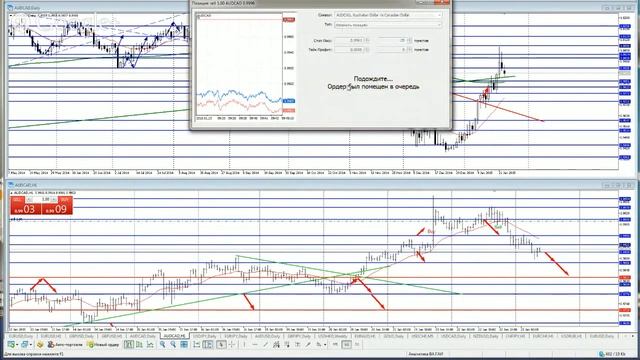Switch to the AUDCAD,Daily chart tab
Screen dimensions: 640x360
143,336
